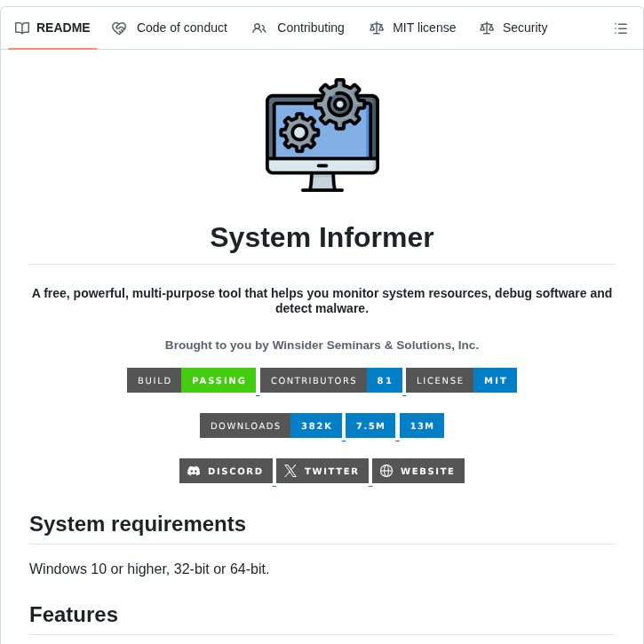This screenshot has width=644, height=644.
Task: Open the README tab
Action: [x=52, y=28]
